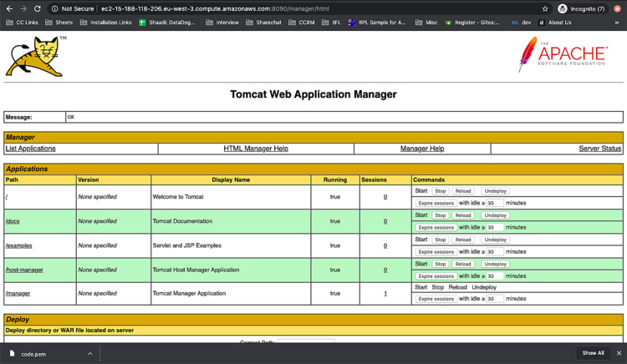Expand options chevron for code.pem download
The height and width of the screenshot is (364, 627).
tap(90, 353)
